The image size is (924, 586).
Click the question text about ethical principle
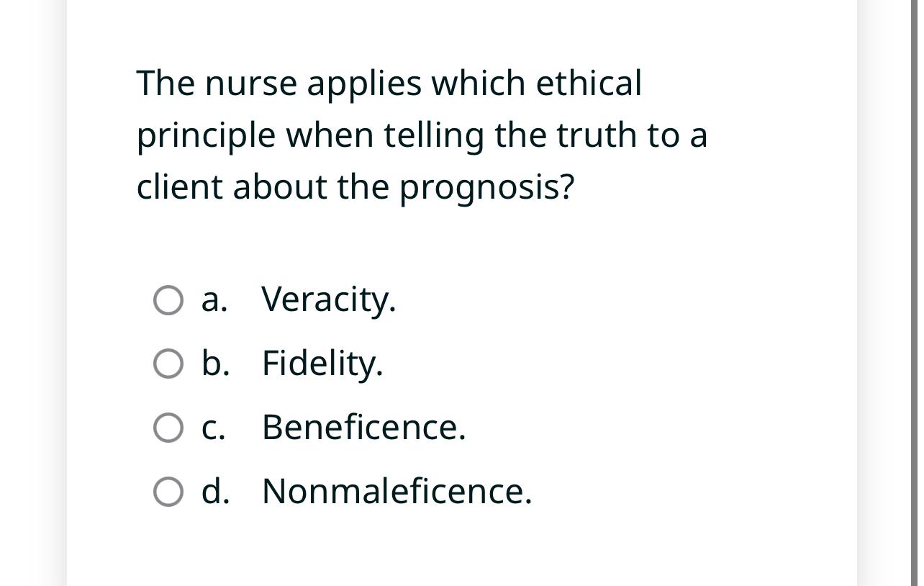[422, 135]
